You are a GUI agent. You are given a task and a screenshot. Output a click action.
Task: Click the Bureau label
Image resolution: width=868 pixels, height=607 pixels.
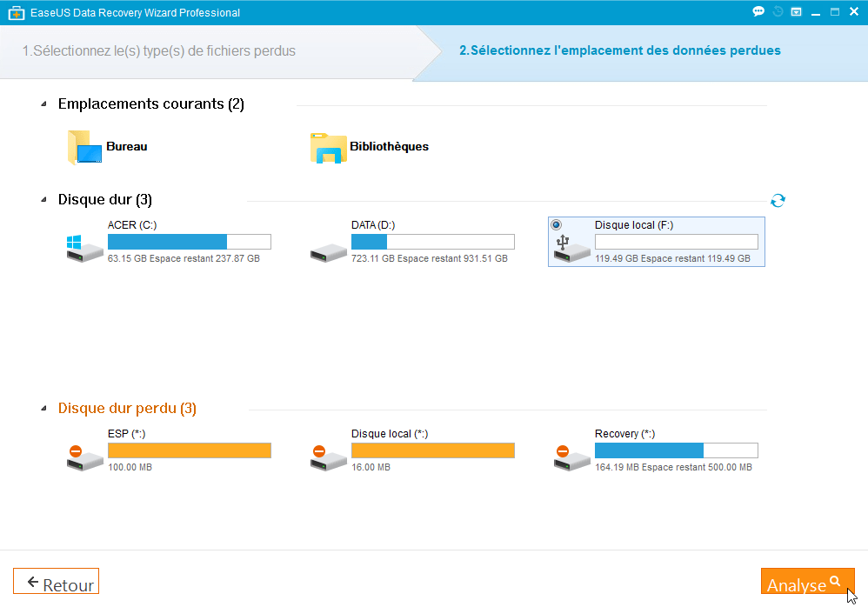[127, 147]
